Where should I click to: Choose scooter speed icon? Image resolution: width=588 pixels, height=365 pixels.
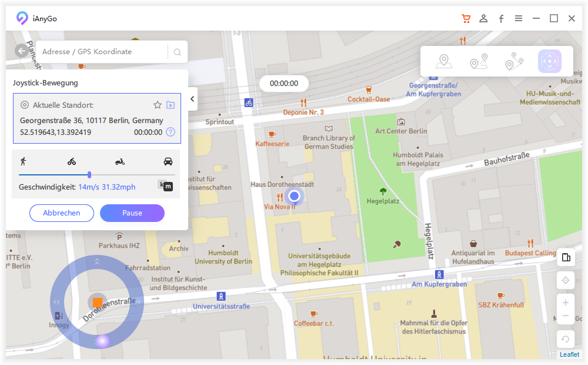pos(120,162)
